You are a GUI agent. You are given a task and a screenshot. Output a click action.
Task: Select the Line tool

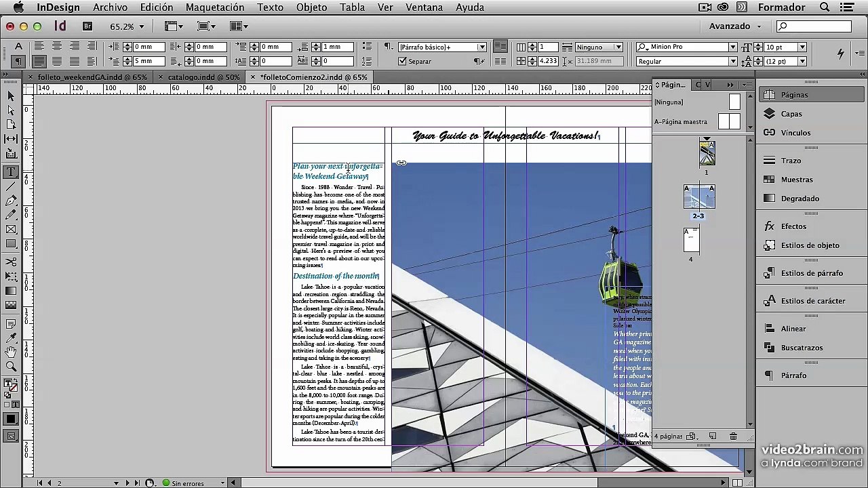tap(11, 186)
